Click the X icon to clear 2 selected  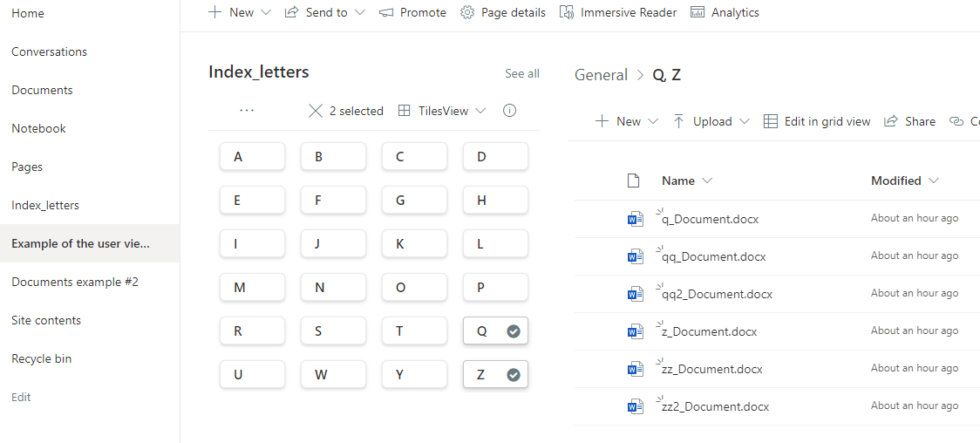pos(316,112)
